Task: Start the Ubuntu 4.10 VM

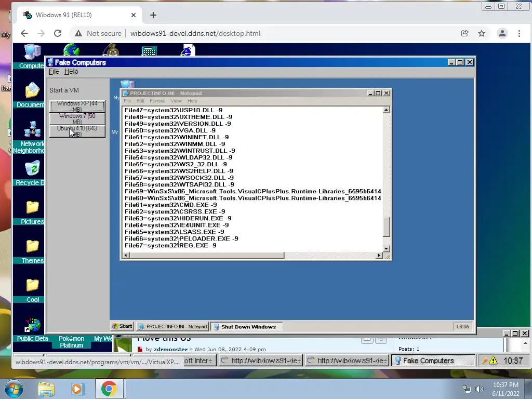Action: pyautogui.click(x=77, y=131)
